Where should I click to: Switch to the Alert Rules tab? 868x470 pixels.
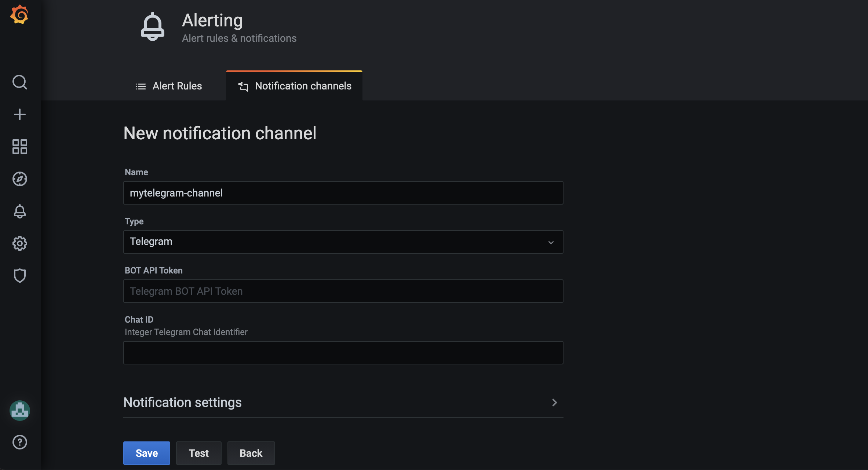169,86
